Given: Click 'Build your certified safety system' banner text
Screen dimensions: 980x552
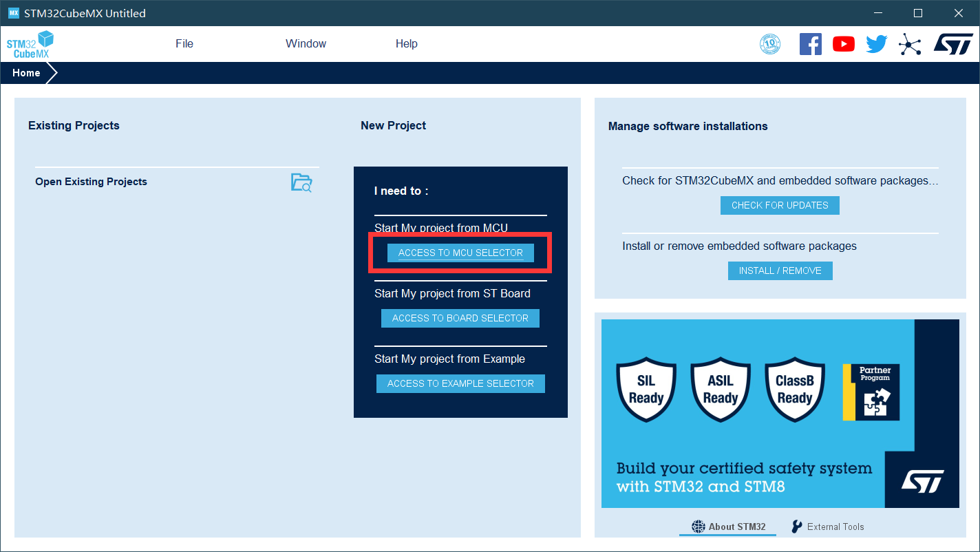Looking at the screenshot, I should pos(744,469).
